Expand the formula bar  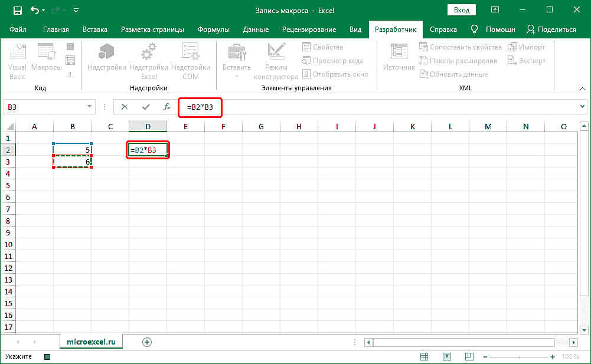(583, 107)
